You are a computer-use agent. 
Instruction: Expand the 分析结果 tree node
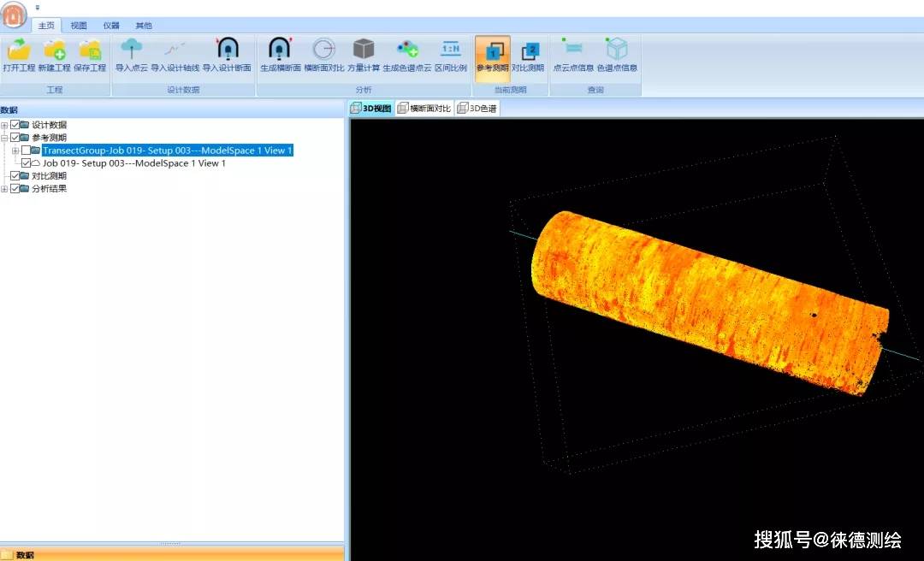pyautogui.click(x=5, y=189)
